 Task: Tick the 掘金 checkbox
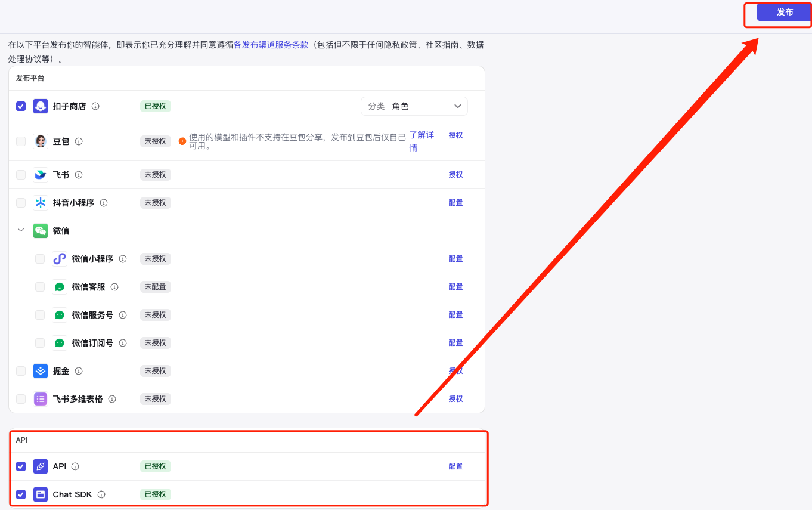21,371
